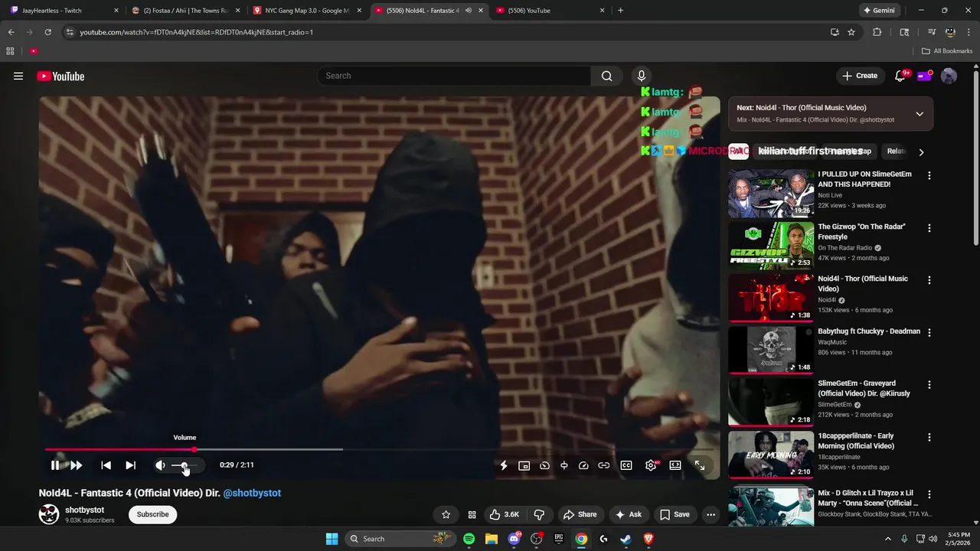
Task: Click the speedometer playback speed icon
Action: (x=583, y=465)
